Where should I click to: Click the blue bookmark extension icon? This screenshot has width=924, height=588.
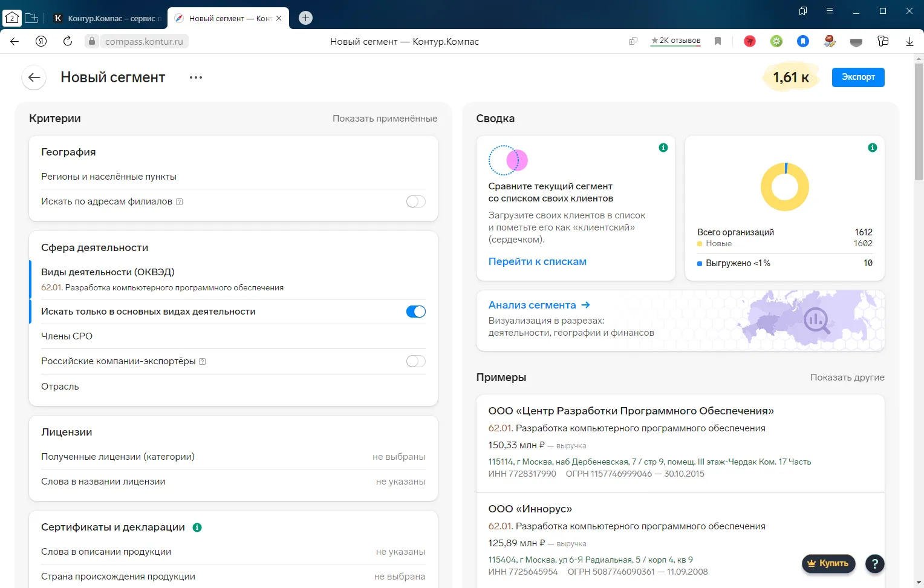coord(803,41)
